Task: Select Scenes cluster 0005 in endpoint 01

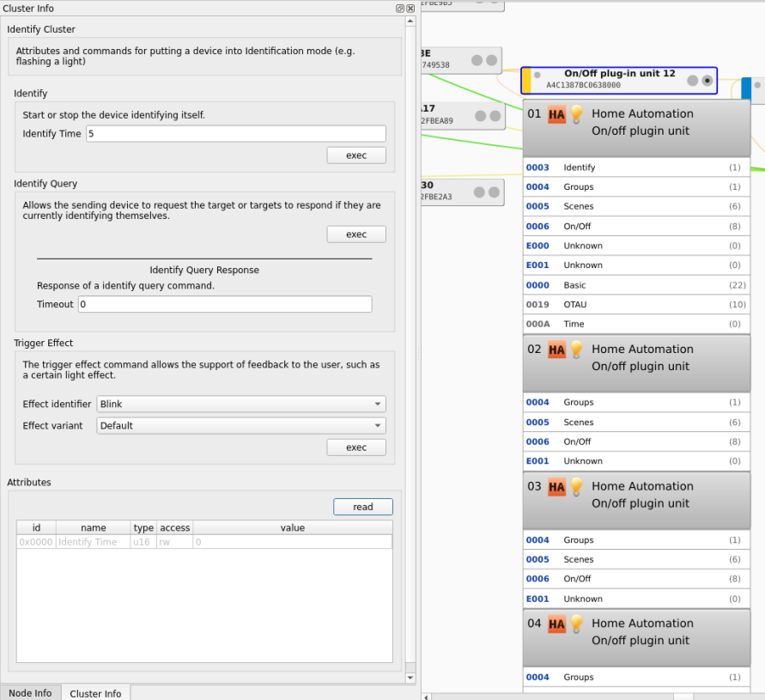Action: tap(636, 206)
